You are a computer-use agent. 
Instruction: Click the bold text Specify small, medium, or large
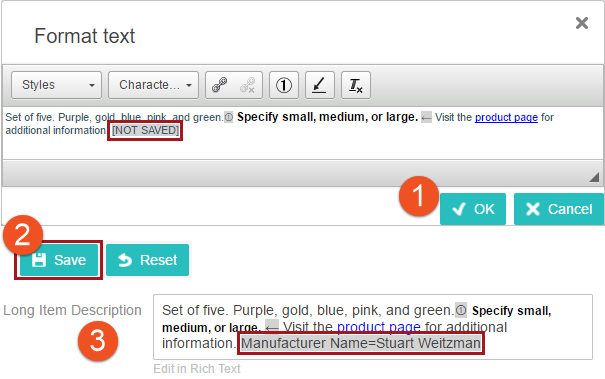coord(327,117)
